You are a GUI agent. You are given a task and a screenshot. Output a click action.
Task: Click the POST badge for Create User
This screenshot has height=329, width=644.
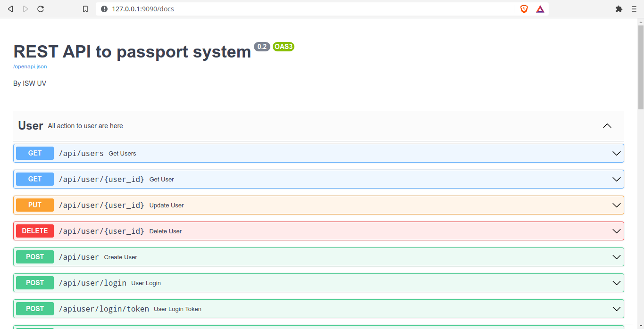34,257
